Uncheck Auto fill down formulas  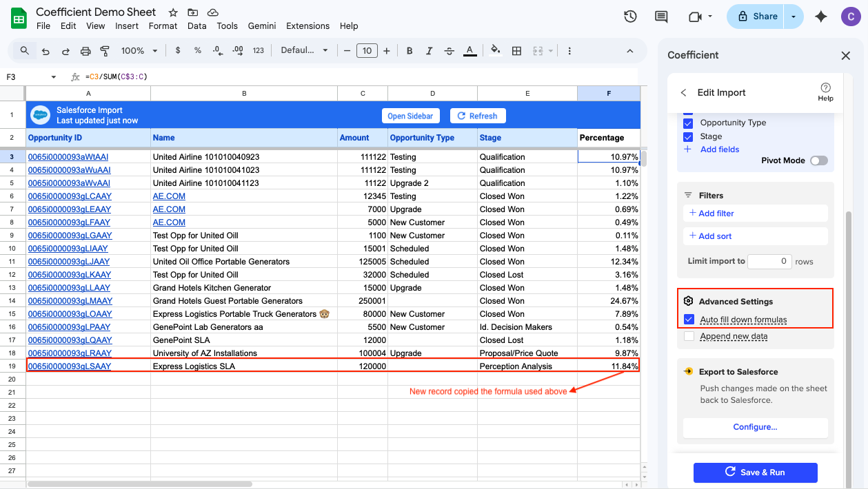click(x=688, y=320)
